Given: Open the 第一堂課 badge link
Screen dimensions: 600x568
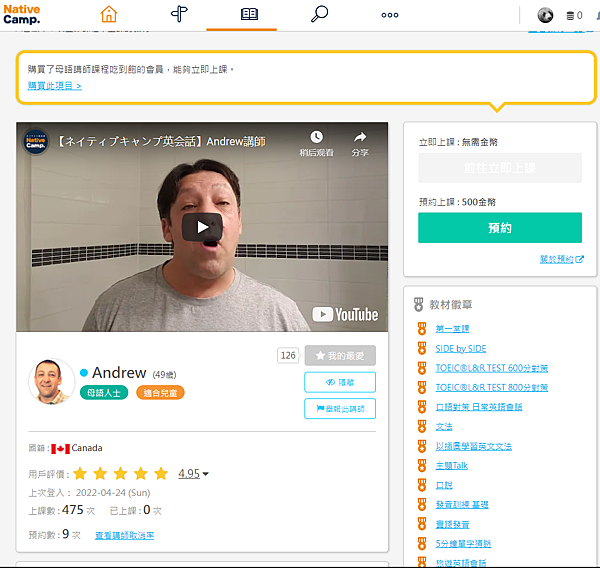Looking at the screenshot, I should point(452,328).
